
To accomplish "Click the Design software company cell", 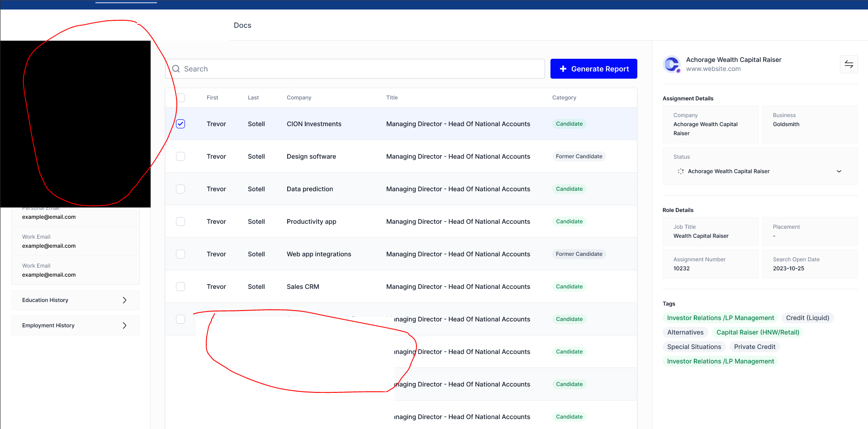I will click(x=311, y=156).
